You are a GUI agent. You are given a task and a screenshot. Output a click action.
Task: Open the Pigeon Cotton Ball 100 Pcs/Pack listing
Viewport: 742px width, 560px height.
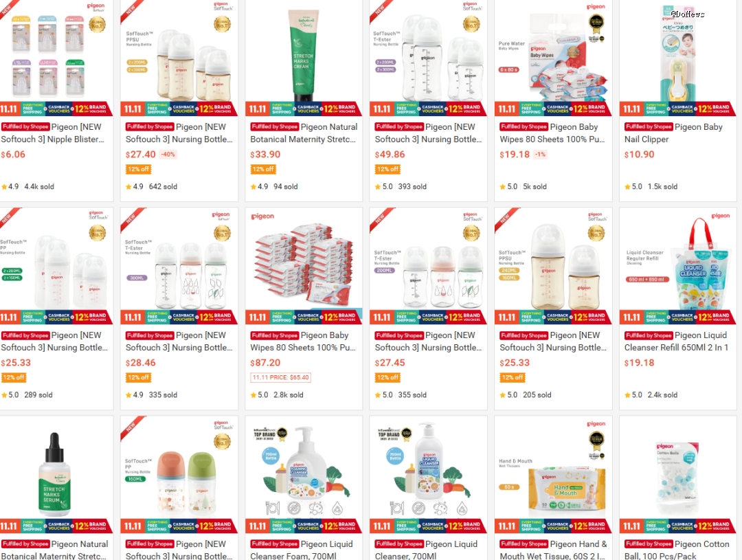pos(677,550)
